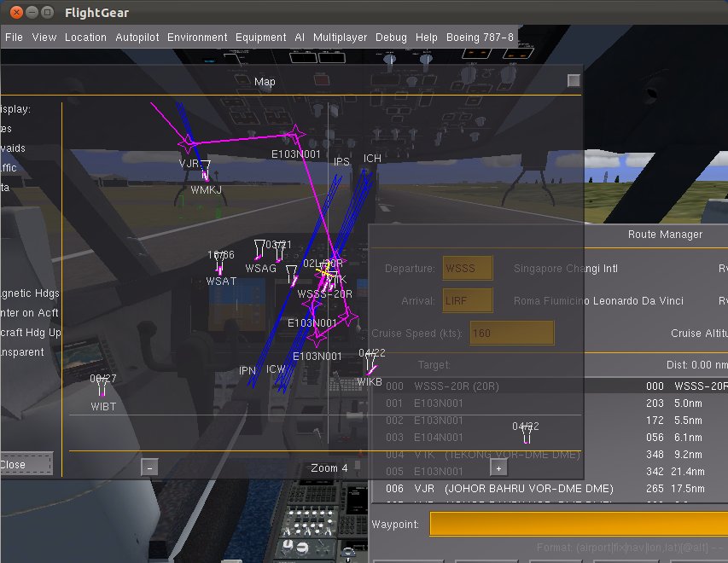The image size is (728, 563).
Task: Select the route row showing "203 5.0nm"
Action: click(x=551, y=403)
